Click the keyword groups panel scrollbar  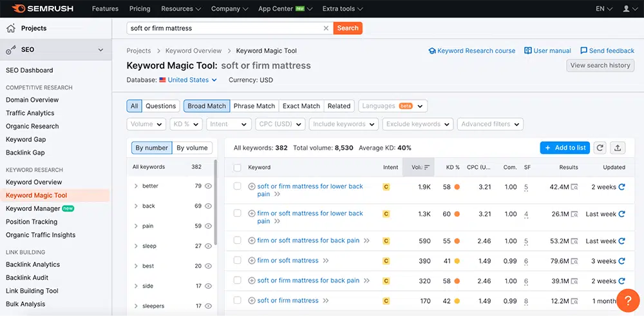pos(216,202)
